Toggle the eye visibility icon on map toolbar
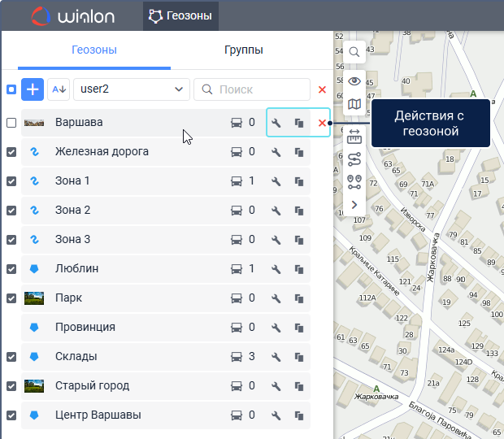Viewport: 504px width, 439px height. pos(354,80)
